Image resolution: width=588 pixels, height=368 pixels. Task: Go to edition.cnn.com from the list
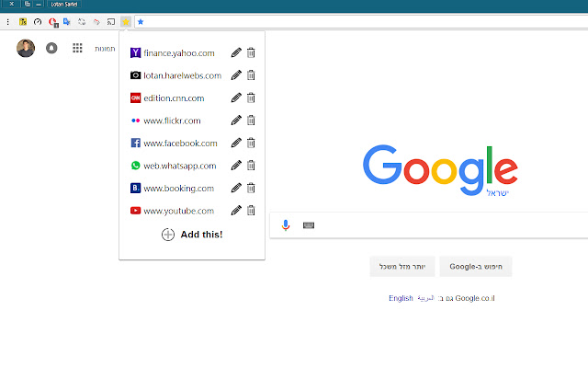coord(174,98)
